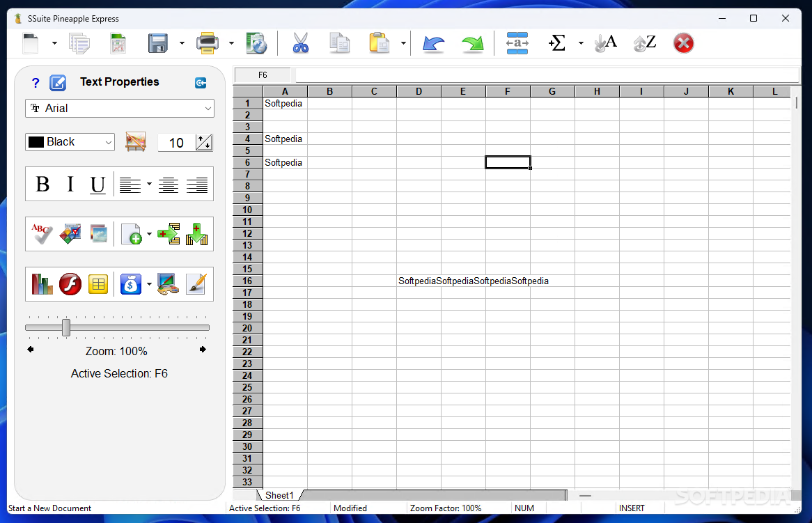Sort ascending with the A icon
The width and height of the screenshot is (812, 523).
pos(605,43)
